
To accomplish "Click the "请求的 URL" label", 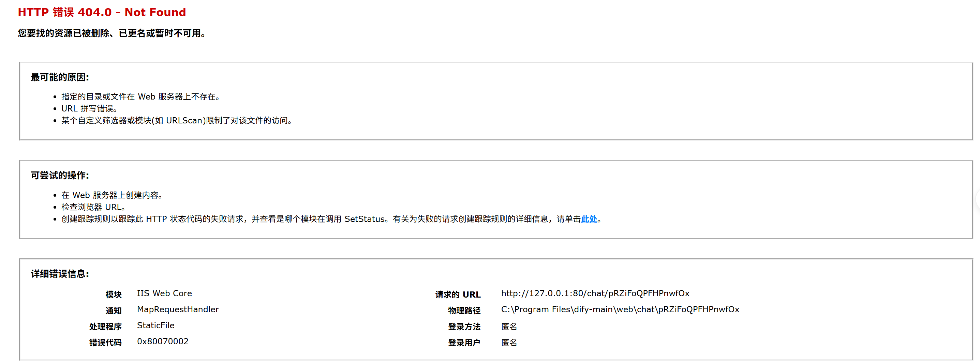I will coord(458,294).
